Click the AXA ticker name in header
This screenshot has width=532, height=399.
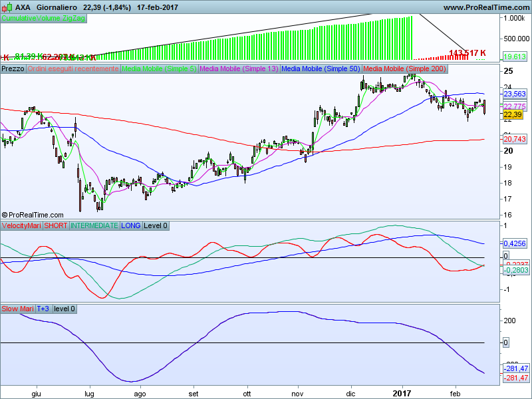click(23, 7)
